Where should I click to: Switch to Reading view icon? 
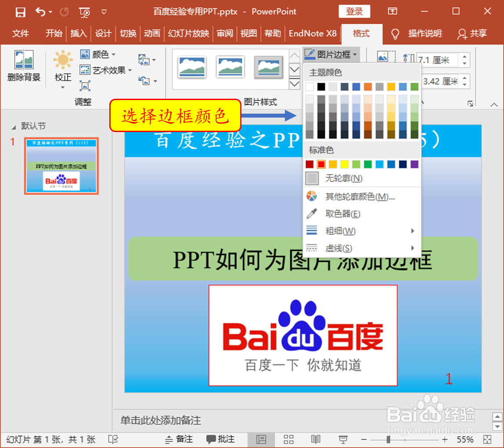[316, 439]
